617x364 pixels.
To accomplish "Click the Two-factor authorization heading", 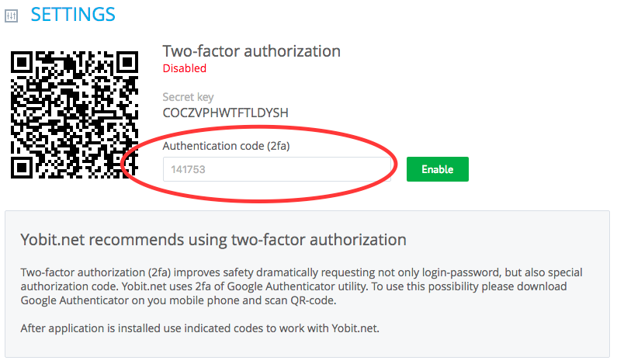I will [x=251, y=51].
